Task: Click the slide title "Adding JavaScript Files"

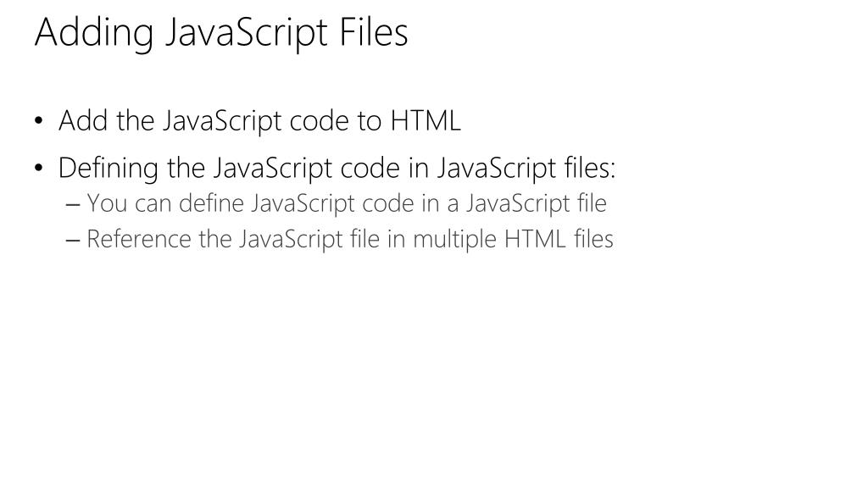Action: click(x=221, y=33)
